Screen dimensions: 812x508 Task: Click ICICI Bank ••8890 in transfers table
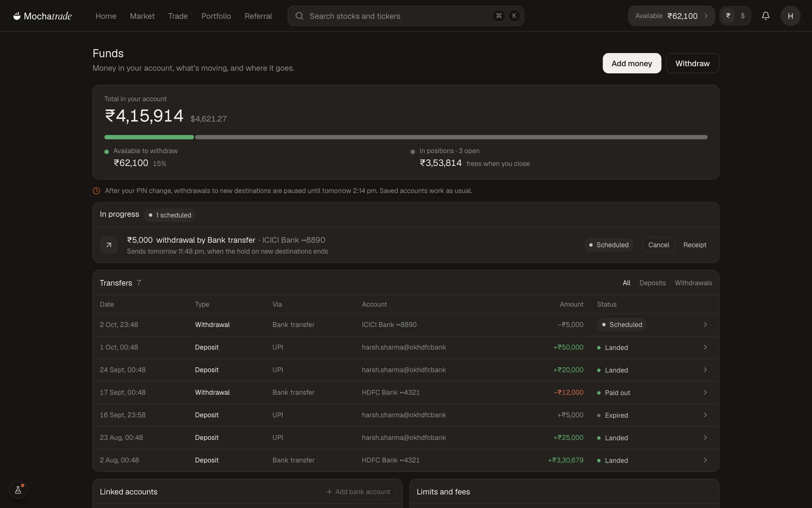[389, 325]
